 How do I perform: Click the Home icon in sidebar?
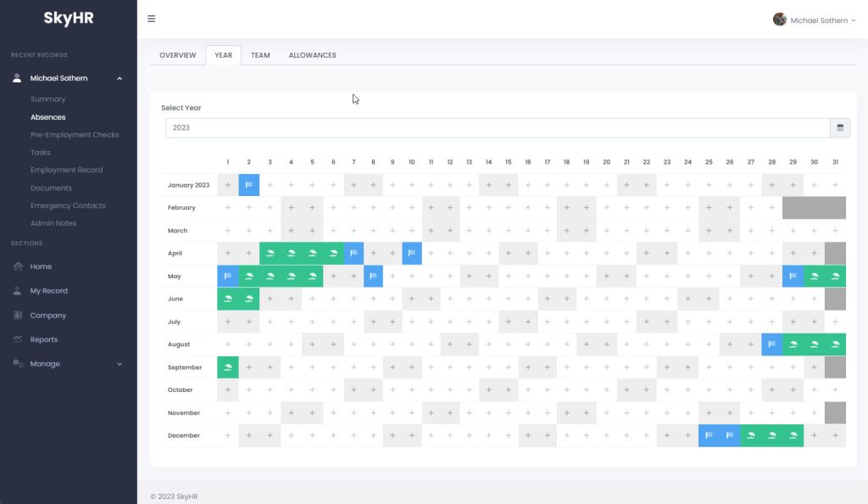pos(18,266)
